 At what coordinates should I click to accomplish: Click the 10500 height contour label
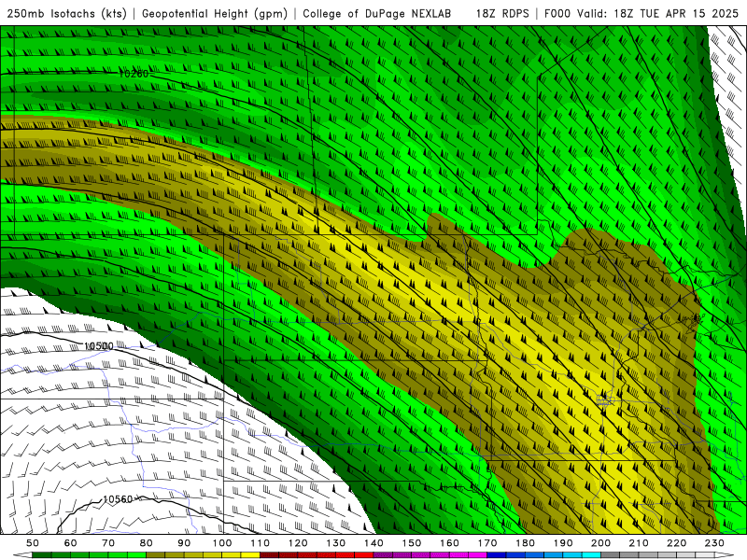tap(99, 346)
